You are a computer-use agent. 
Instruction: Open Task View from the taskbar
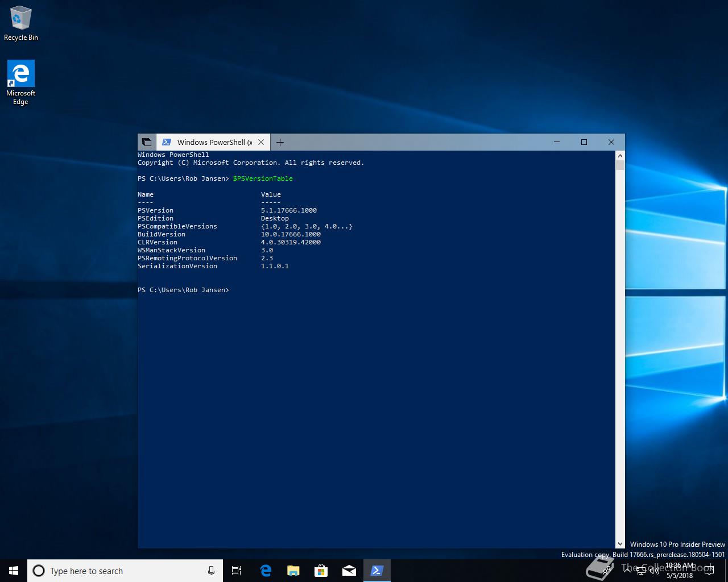tap(237, 571)
